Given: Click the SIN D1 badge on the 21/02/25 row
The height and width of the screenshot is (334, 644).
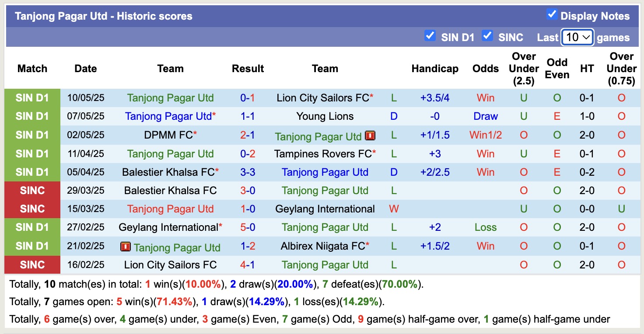Looking at the screenshot, I should 32,246.
